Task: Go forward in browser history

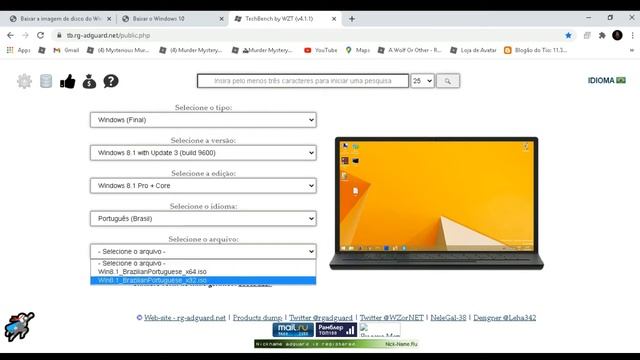Action: [x=25, y=36]
